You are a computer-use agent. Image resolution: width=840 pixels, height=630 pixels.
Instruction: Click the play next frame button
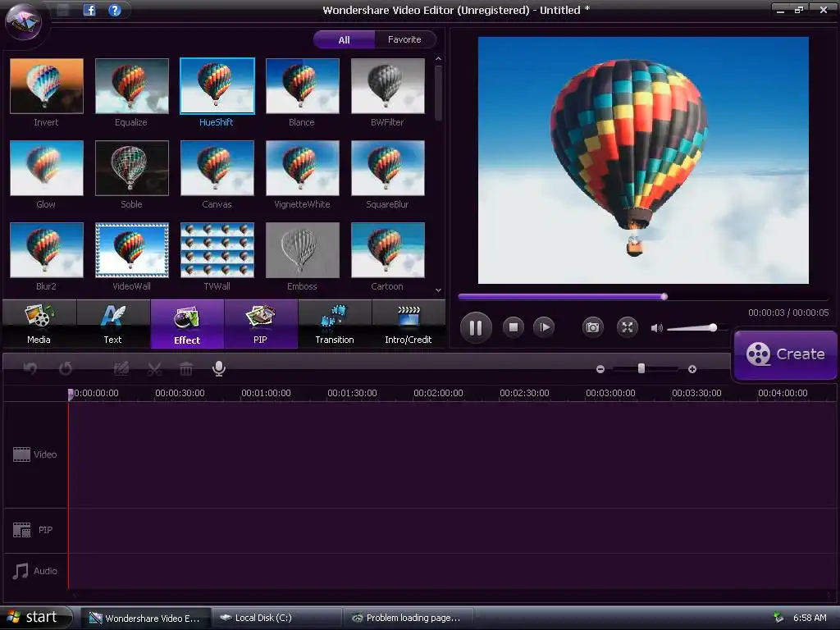pos(545,326)
